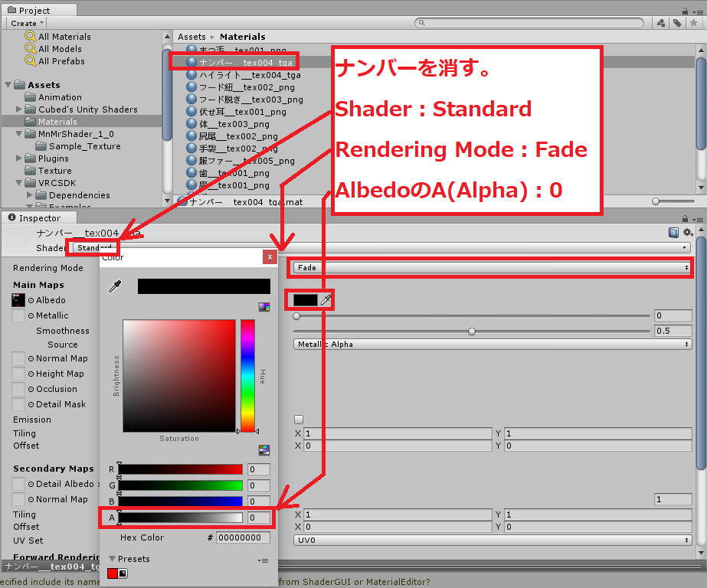Click the Albedo color swatch
Viewport: 707px width, 588px height.
[x=306, y=299]
